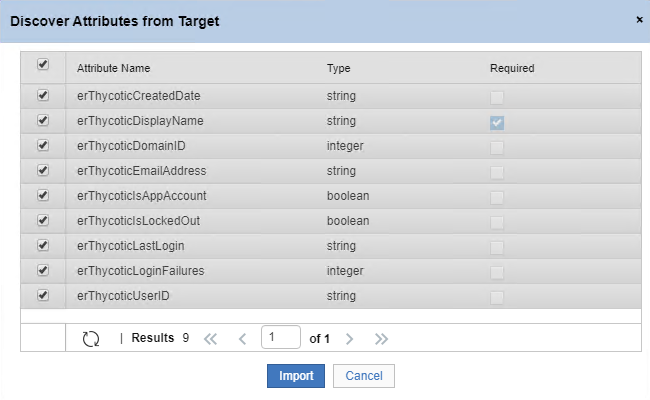Click the page number input field
650x400 pixels.
click(x=281, y=337)
